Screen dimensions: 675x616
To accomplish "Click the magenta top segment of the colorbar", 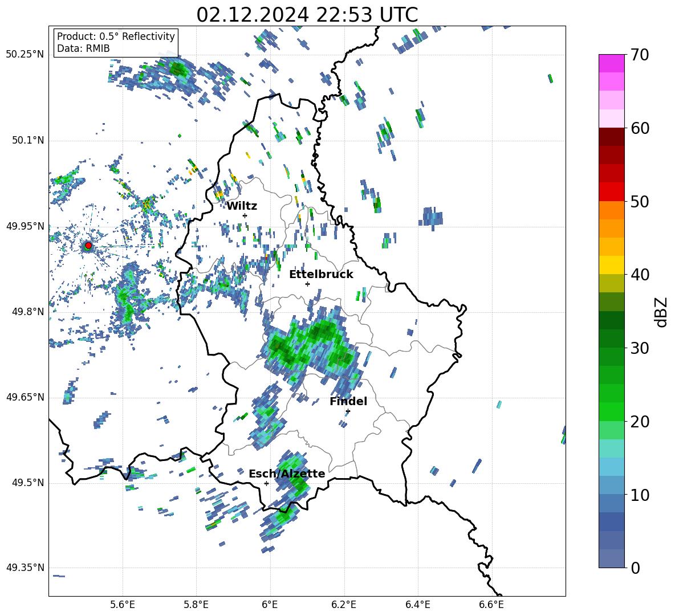I will pyautogui.click(x=611, y=64).
